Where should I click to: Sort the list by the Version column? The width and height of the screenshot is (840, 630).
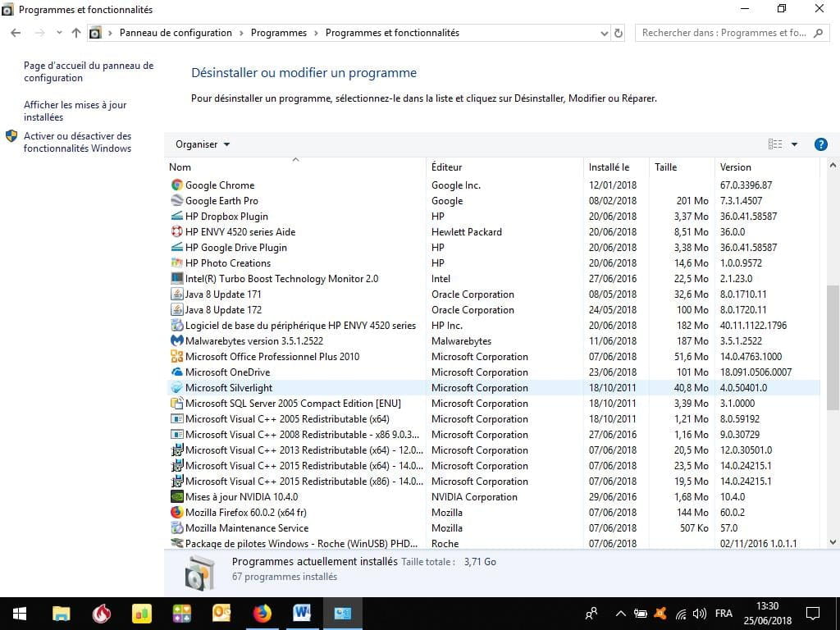(767, 167)
